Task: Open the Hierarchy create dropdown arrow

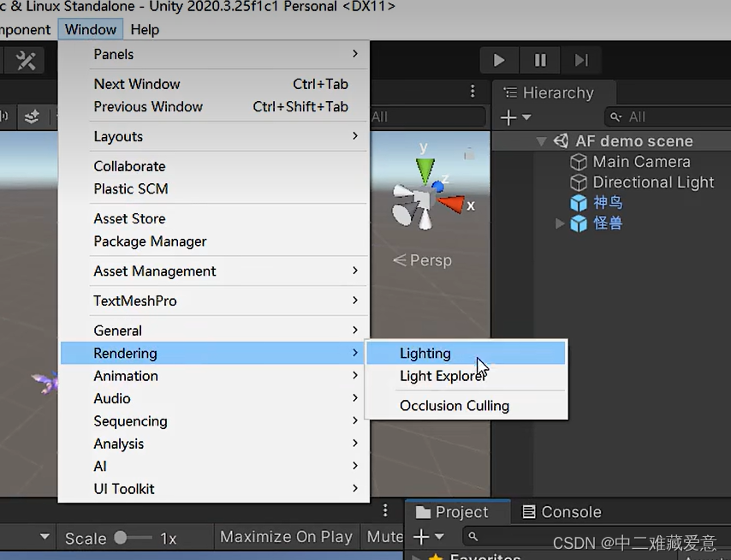Action: pyautogui.click(x=526, y=117)
